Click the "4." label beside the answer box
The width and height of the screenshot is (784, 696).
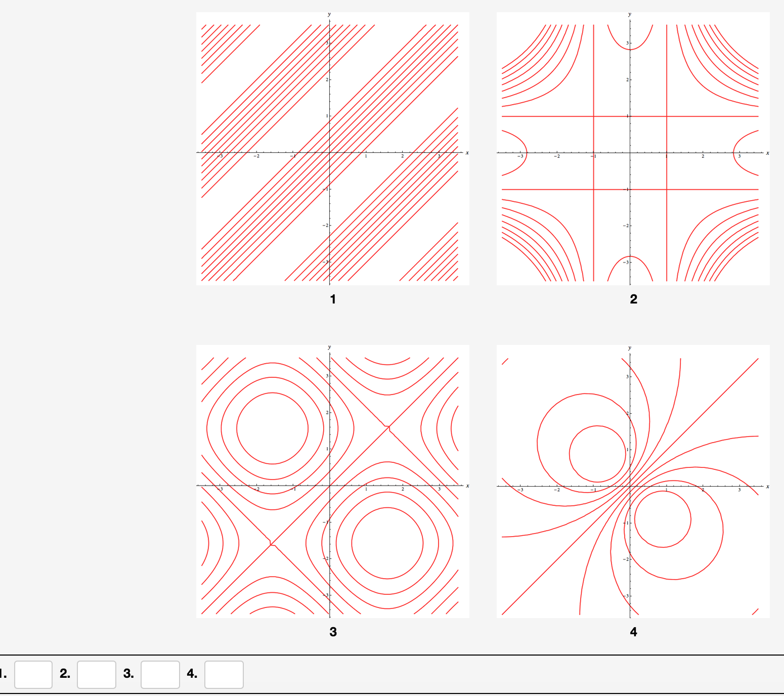click(x=192, y=674)
